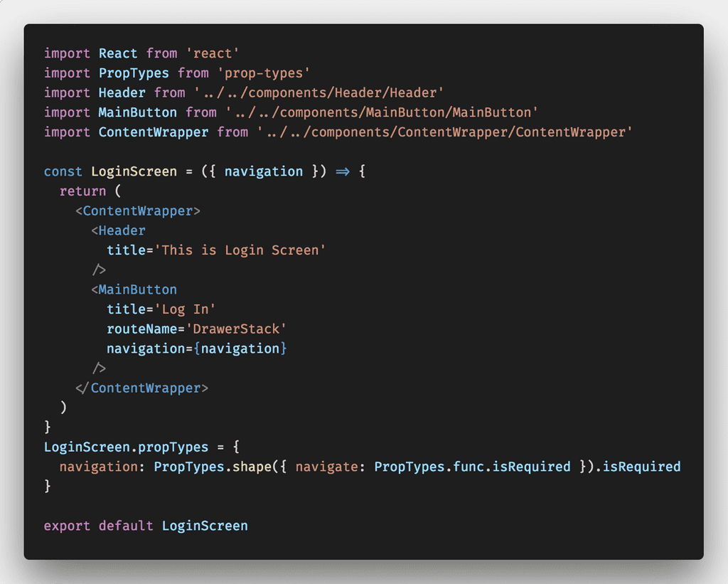Click the opening MainButton JSX tag

134,290
